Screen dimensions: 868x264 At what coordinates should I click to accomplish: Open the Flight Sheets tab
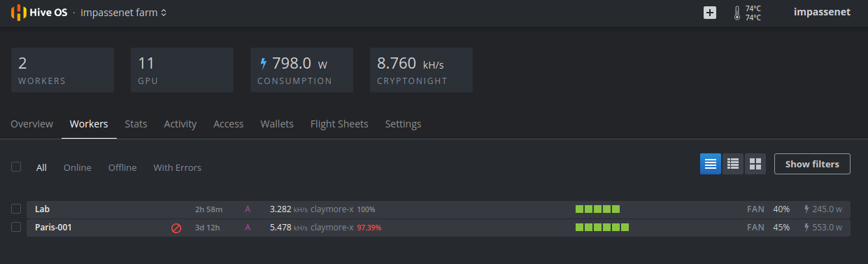pyautogui.click(x=339, y=124)
